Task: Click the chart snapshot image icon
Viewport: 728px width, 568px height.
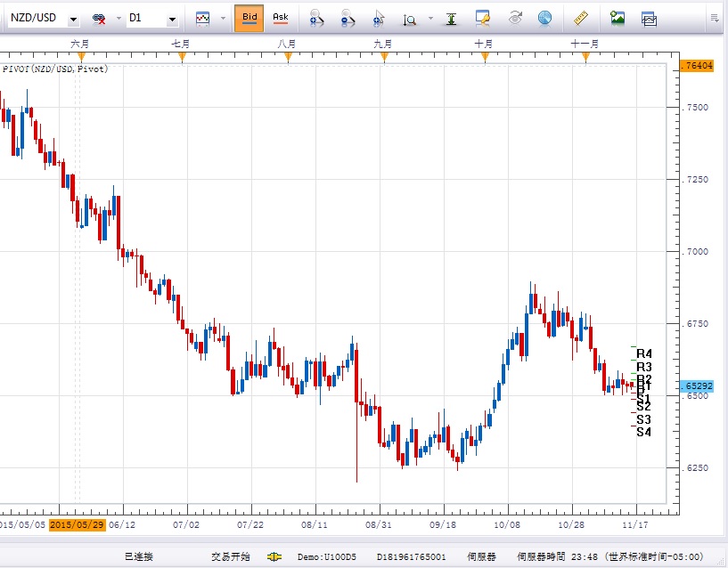Action: 618,18
